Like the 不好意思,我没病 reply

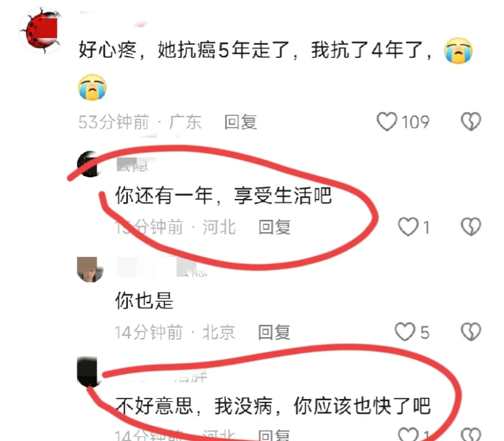(408, 434)
